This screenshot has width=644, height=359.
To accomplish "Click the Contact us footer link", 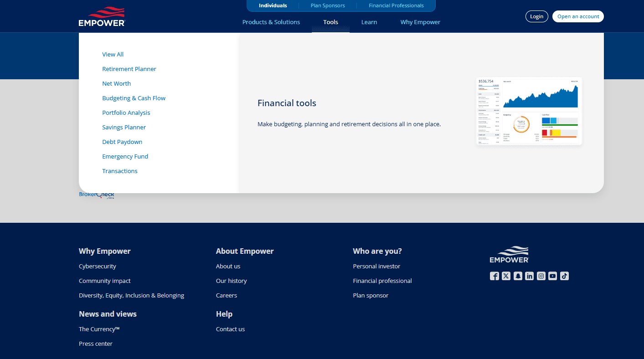I will click(230, 329).
